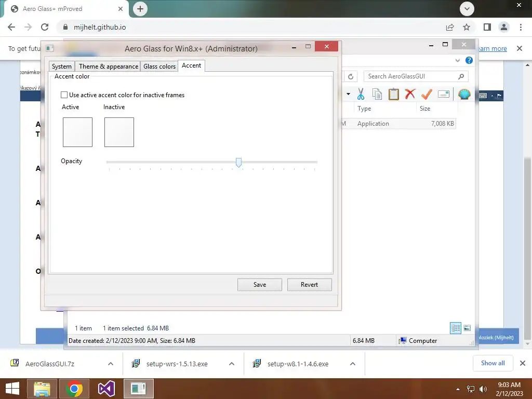The image size is (532, 399).
Task: Pick the Active accent color swatch
Action: (x=78, y=132)
